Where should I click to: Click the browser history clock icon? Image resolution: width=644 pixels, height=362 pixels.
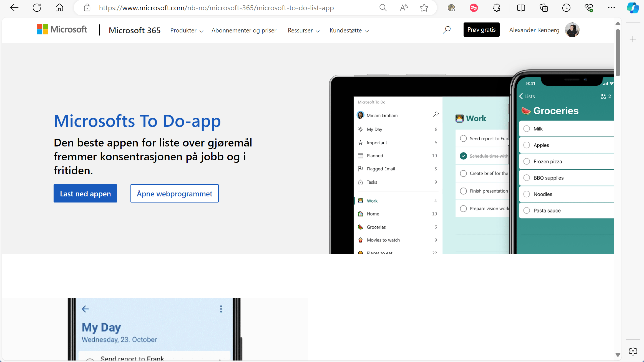(566, 7)
